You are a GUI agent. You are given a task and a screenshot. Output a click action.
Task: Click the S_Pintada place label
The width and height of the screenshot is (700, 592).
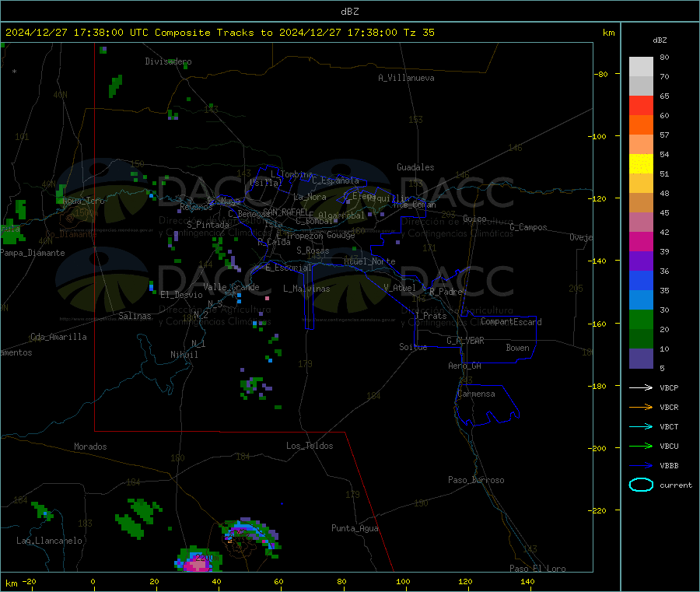(x=208, y=225)
